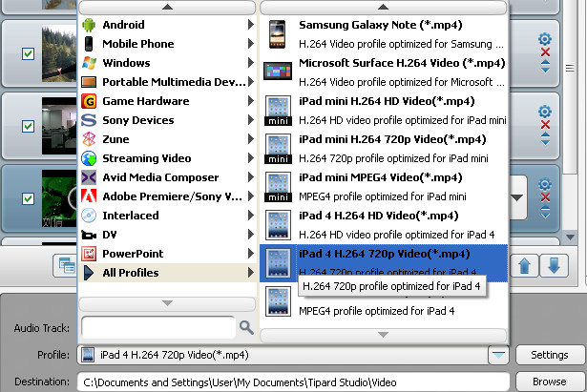Expand the Android submenu
This screenshot has height=392, width=587.
(250, 25)
